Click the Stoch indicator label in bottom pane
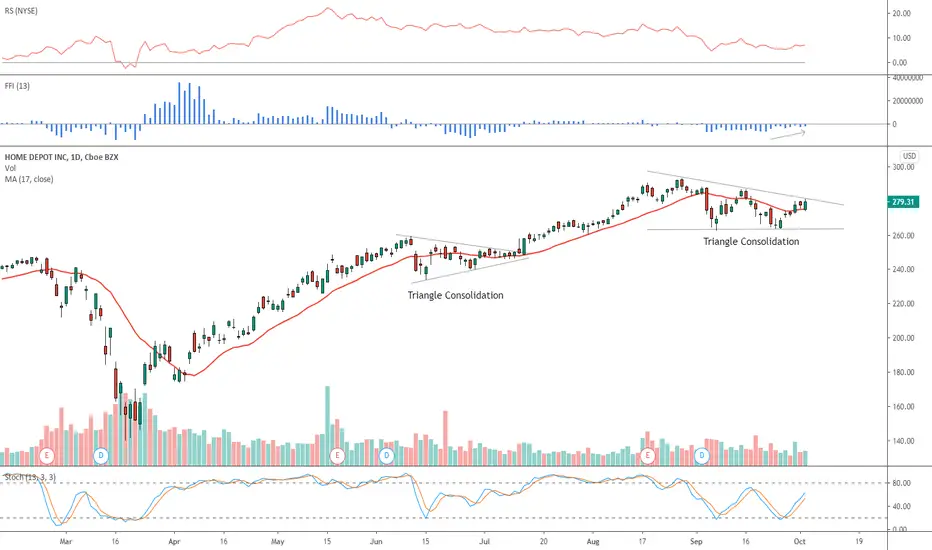This screenshot has height=550, width=932. point(30,477)
